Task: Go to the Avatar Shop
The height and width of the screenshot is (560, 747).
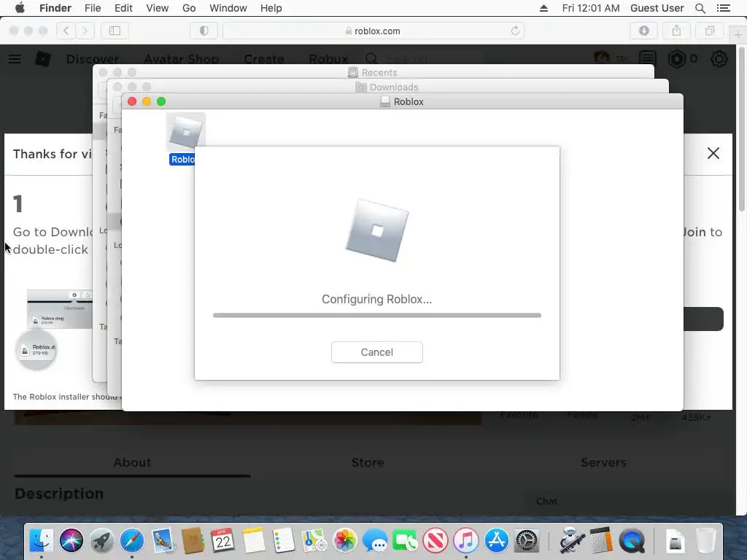Action: (181, 59)
